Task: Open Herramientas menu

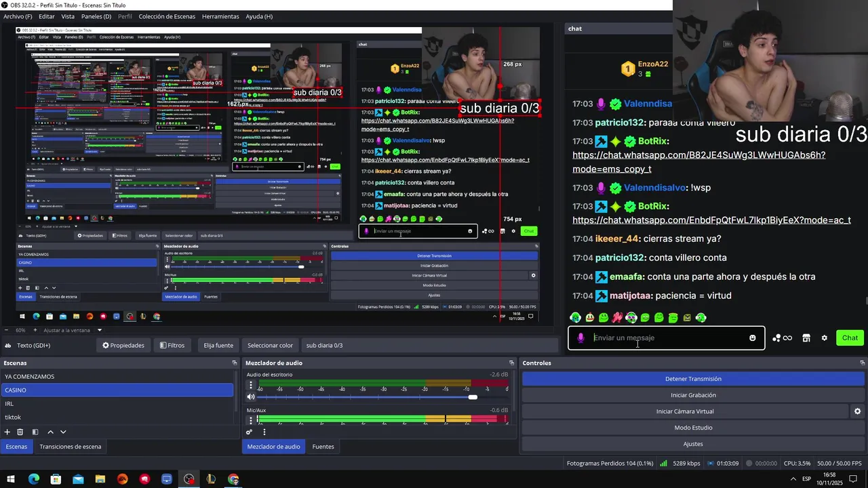Action: [220, 16]
